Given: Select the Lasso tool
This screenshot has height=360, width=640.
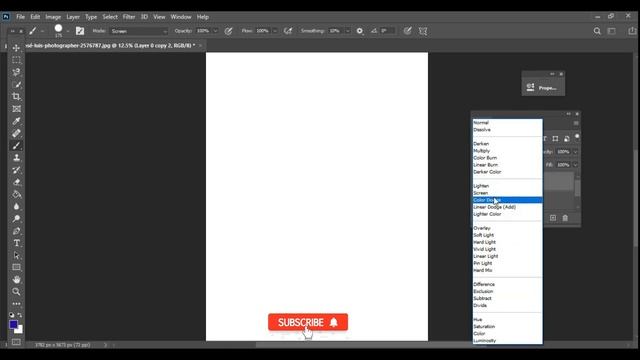Looking at the screenshot, I should (x=16, y=72).
